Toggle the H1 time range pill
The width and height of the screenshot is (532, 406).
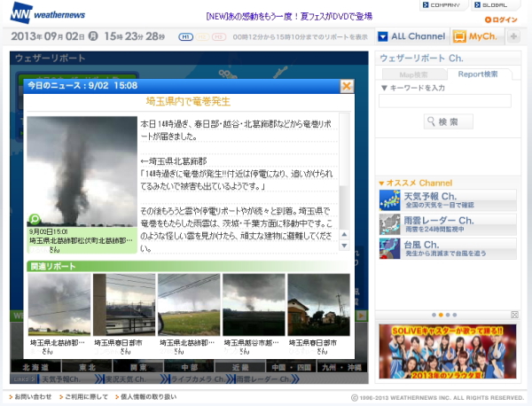click(x=186, y=37)
